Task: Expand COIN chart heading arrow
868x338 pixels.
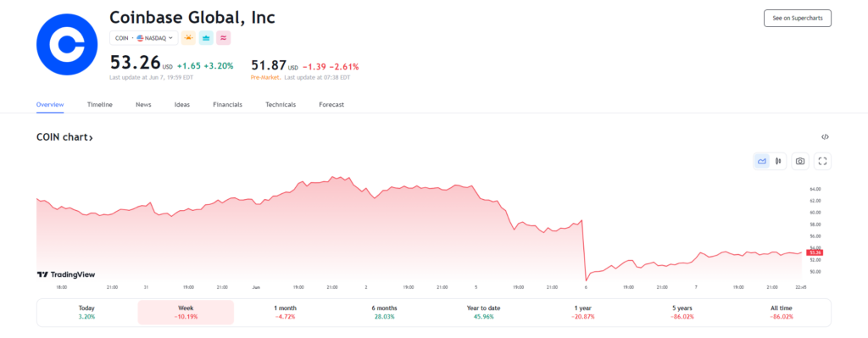Action: (x=64, y=137)
